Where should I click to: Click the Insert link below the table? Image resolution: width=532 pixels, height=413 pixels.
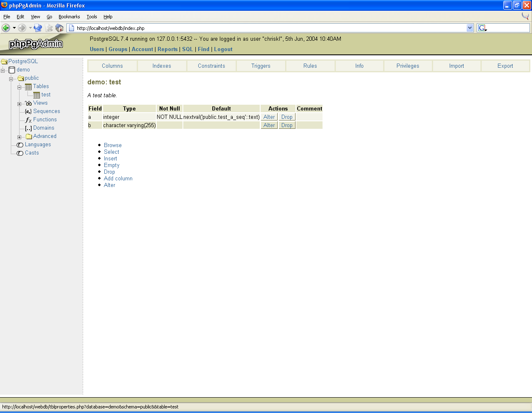coord(110,158)
